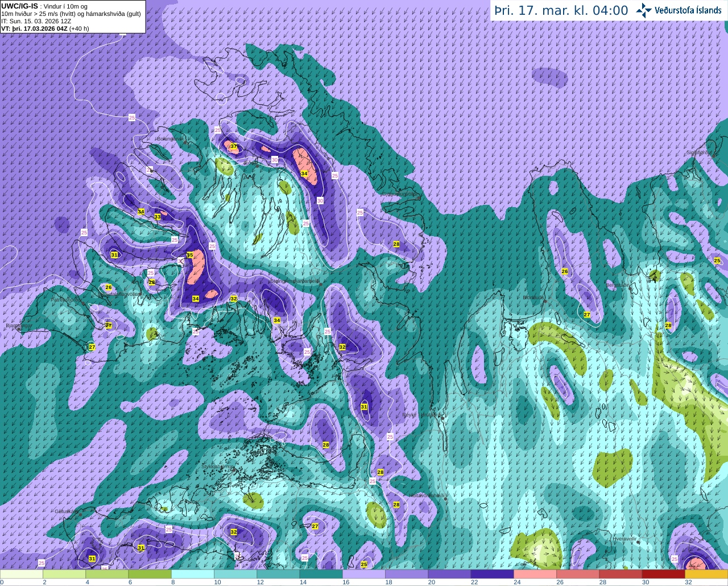Click the Veðurstofa Íslands logo
Viewport: 728px width, 586px height.
(x=679, y=10)
